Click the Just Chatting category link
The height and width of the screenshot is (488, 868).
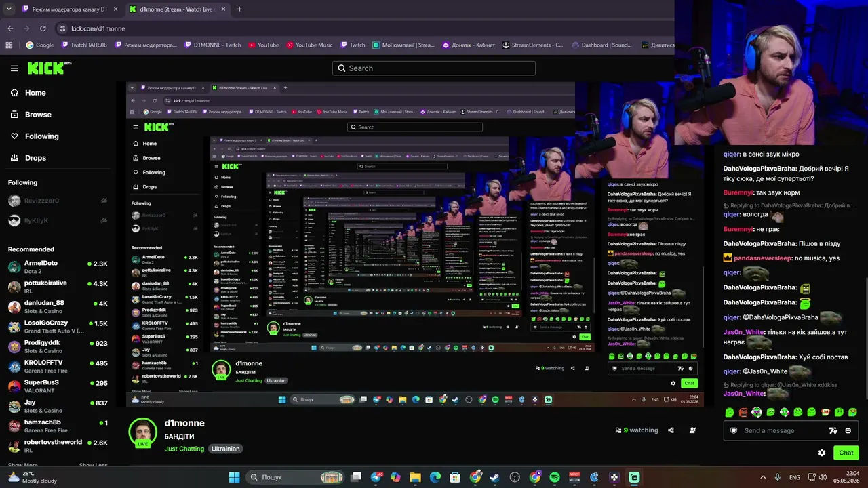(184, 449)
